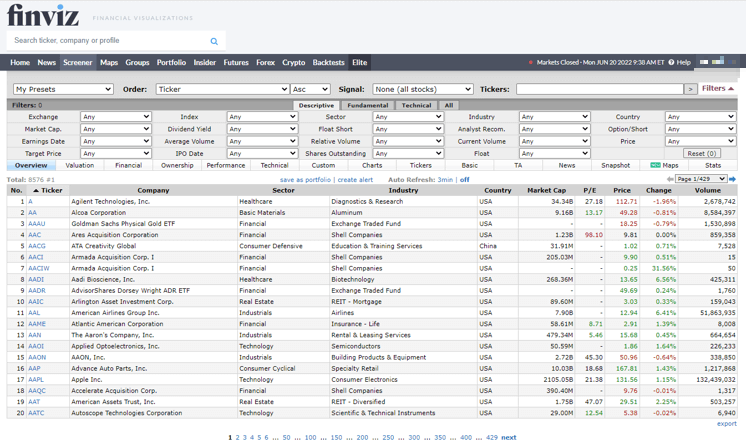Open the Industry filter dropdown
This screenshot has width=746, height=448.
[x=554, y=117]
